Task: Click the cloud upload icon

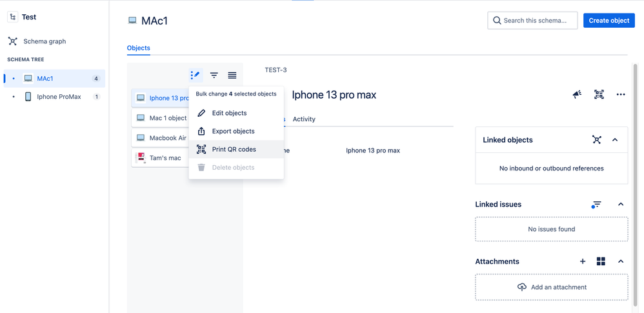Action: (521, 287)
